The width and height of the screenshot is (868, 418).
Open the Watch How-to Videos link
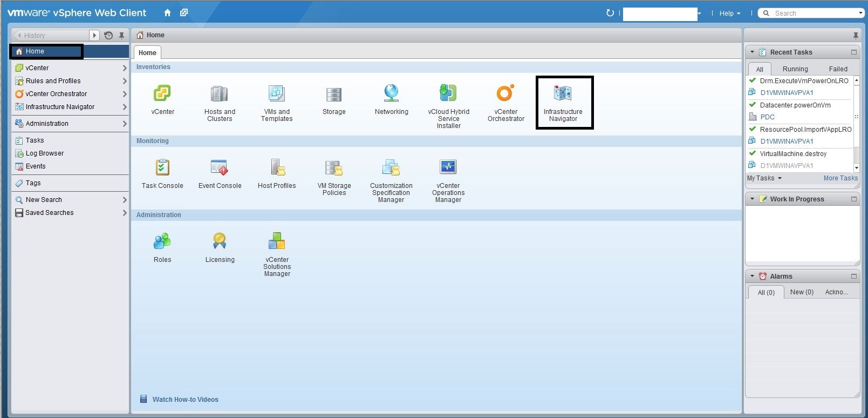(x=185, y=400)
